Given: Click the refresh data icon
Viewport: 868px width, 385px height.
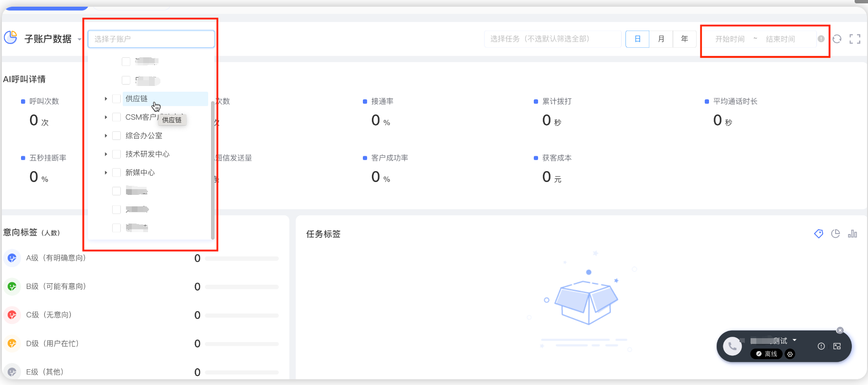Looking at the screenshot, I should click(837, 39).
